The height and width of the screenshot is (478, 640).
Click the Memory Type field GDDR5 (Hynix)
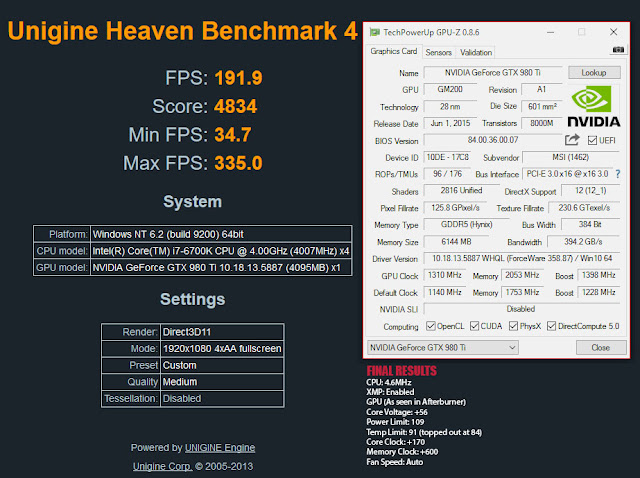click(x=466, y=225)
